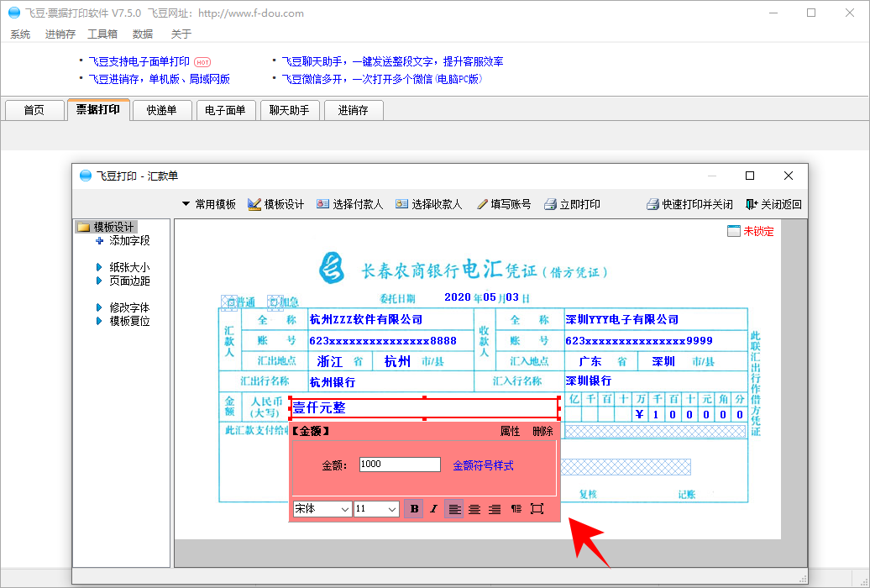Open the 数据 menu
The width and height of the screenshot is (870, 588).
[143, 34]
